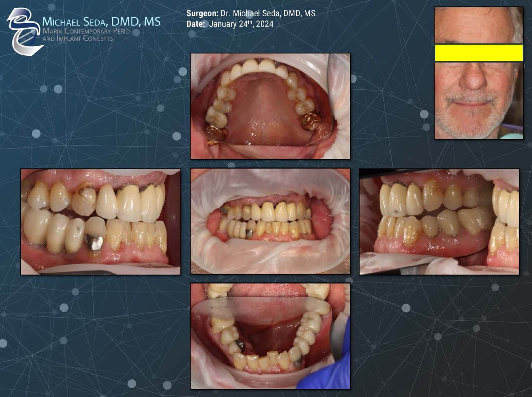
Task: Click the yellow rectangle over the eyes
Action: click(x=478, y=54)
